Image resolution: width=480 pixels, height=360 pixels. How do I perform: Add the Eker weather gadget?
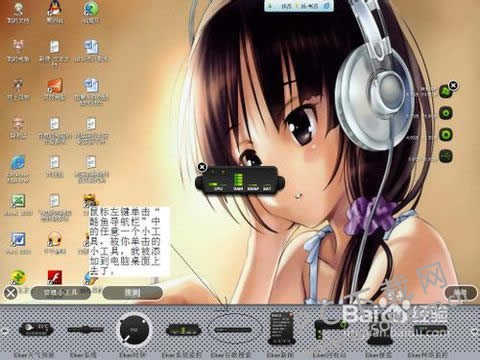36,329
